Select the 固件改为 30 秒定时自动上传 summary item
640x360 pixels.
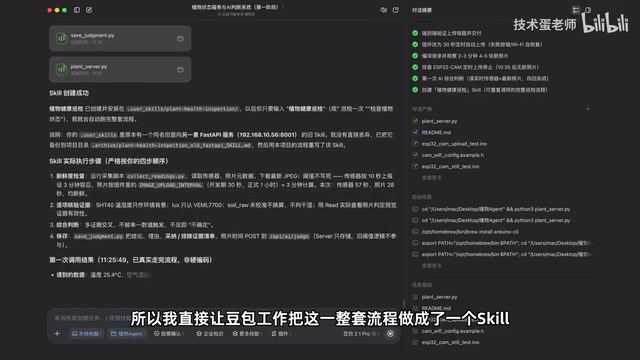(x=482, y=44)
